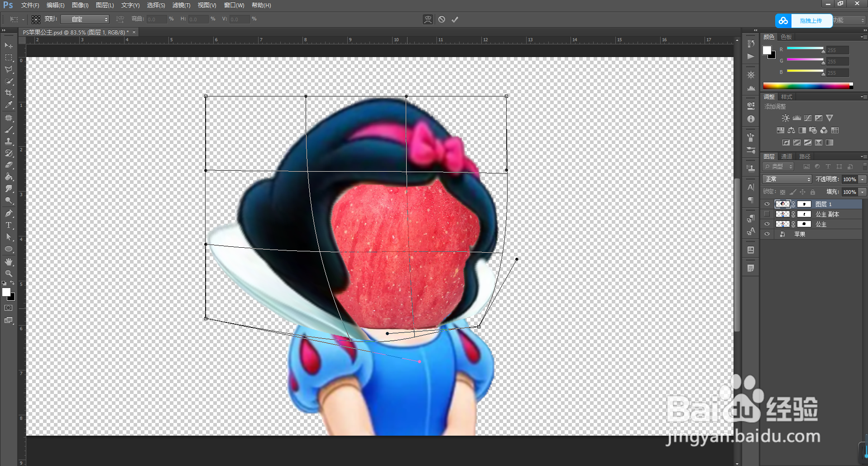Add a Photo Filter adjustment
The width and height of the screenshot is (868, 466).
(813, 130)
